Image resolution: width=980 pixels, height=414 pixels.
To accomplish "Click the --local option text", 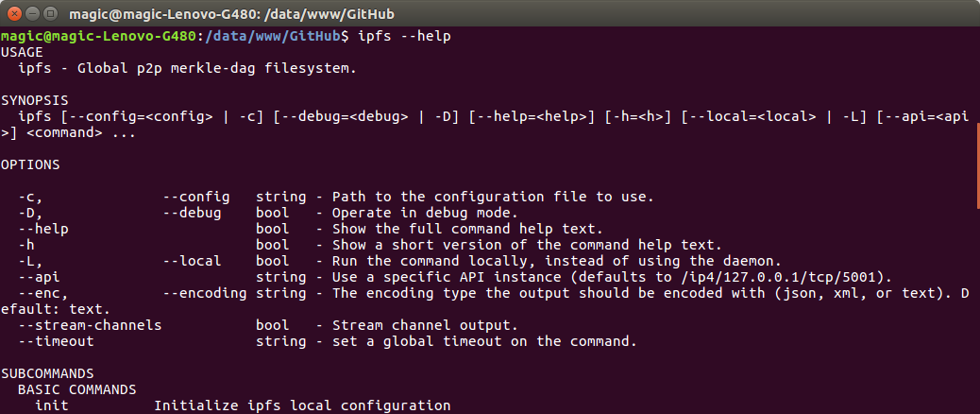I will point(192,262).
